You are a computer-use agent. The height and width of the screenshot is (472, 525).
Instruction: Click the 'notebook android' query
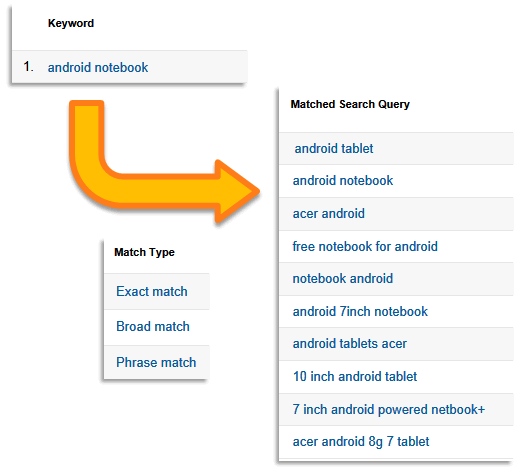[x=343, y=279]
